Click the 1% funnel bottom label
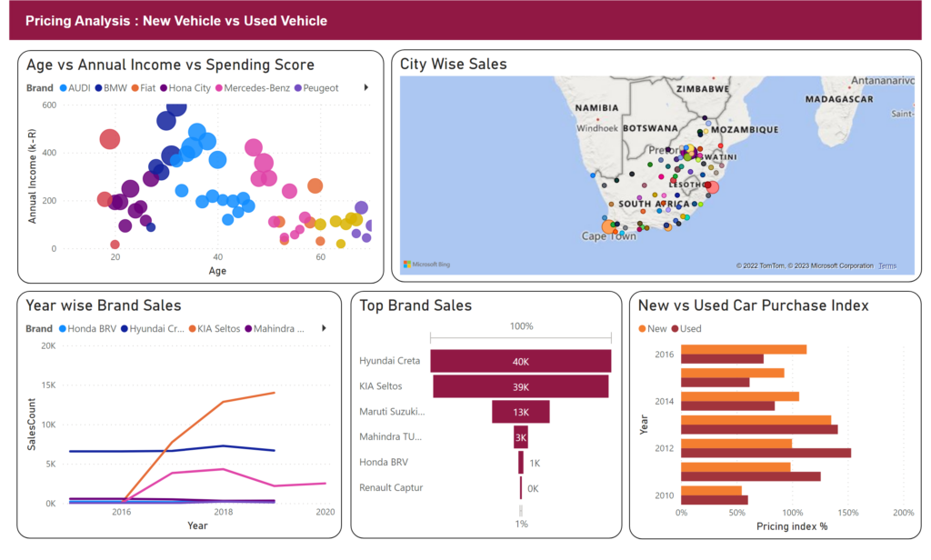Image resolution: width=931 pixels, height=560 pixels. coord(521,524)
